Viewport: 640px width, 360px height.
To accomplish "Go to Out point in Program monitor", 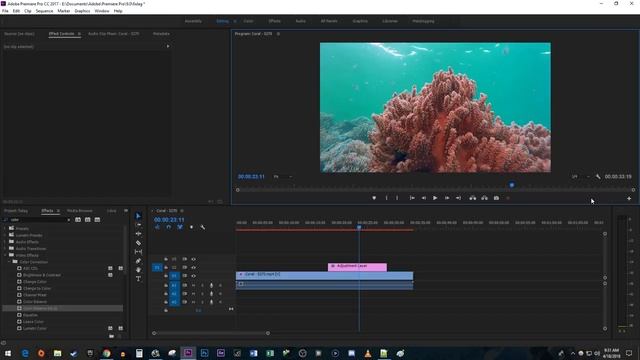I will click(458, 198).
